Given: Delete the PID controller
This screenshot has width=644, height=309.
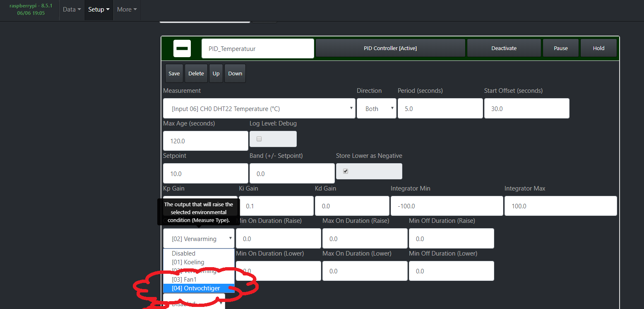Looking at the screenshot, I should click(x=196, y=73).
